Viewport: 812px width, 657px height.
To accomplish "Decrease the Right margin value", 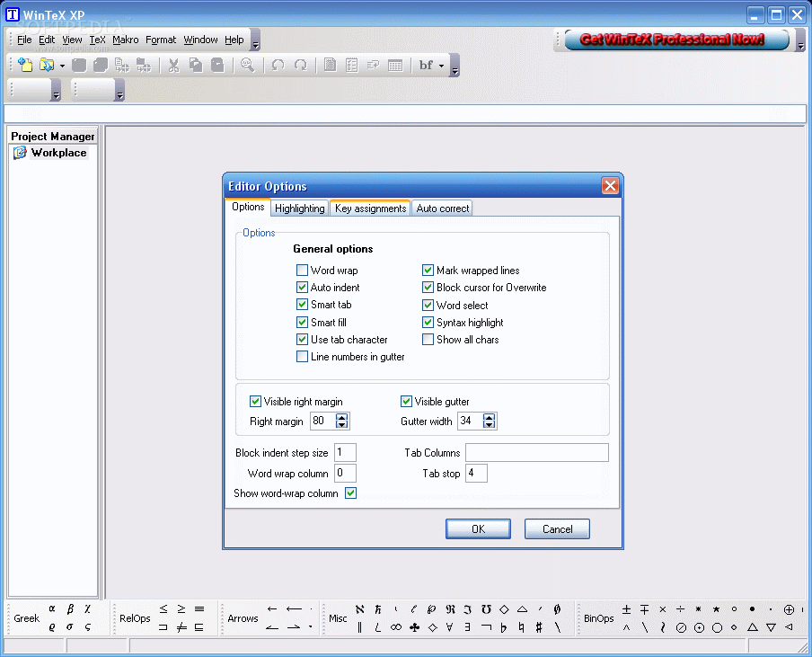I will pos(342,425).
